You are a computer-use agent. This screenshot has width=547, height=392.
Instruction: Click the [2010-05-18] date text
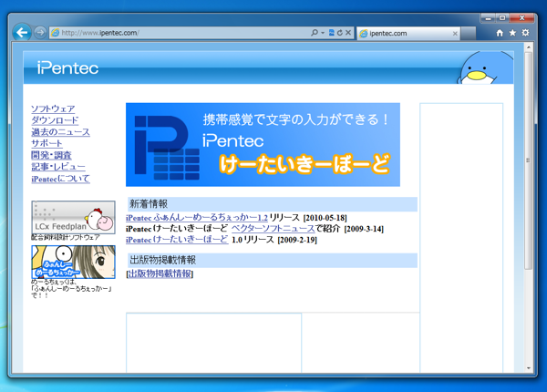[x=325, y=218]
